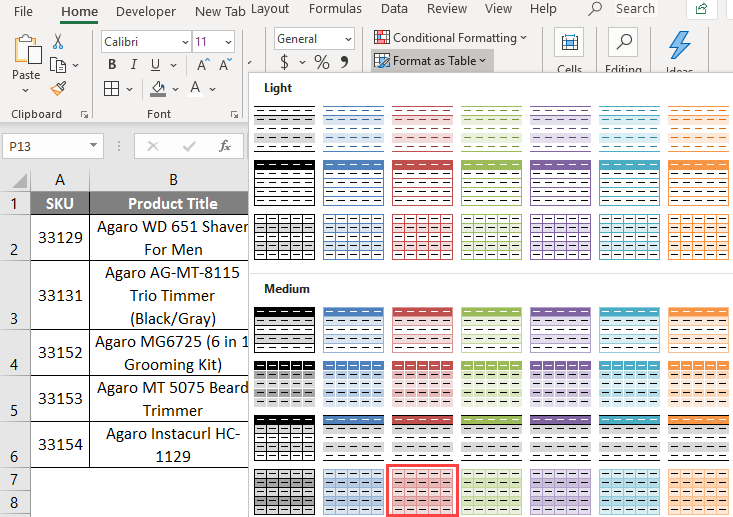
Task: Click the Select All corner triangle
Action: pos(19,180)
